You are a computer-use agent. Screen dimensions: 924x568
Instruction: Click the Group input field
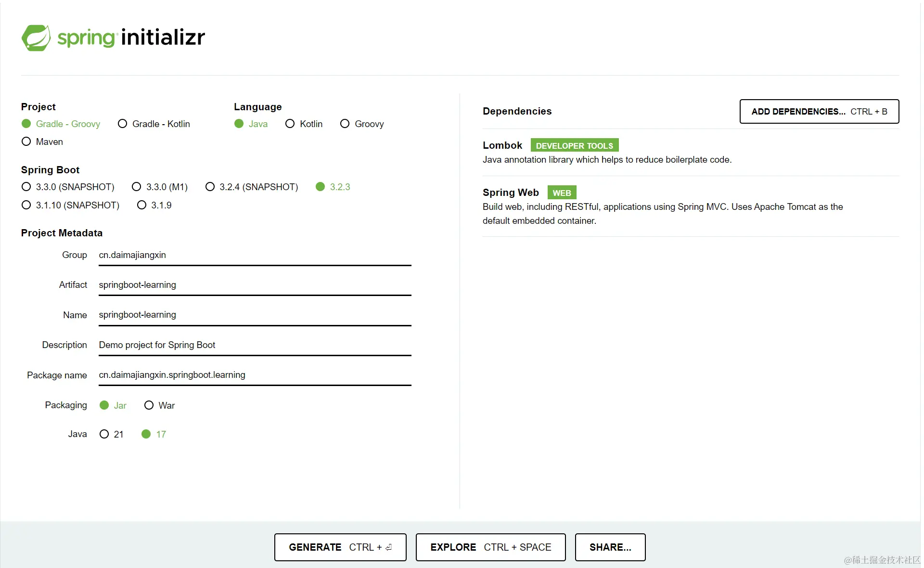[x=255, y=255]
